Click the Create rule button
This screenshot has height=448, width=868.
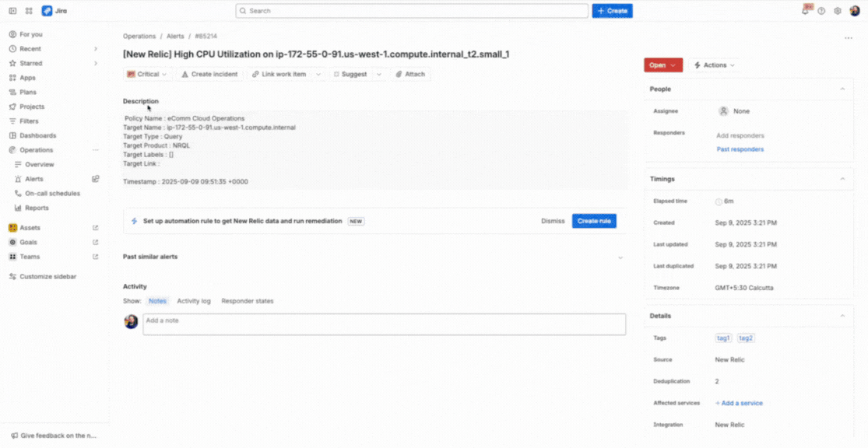594,221
